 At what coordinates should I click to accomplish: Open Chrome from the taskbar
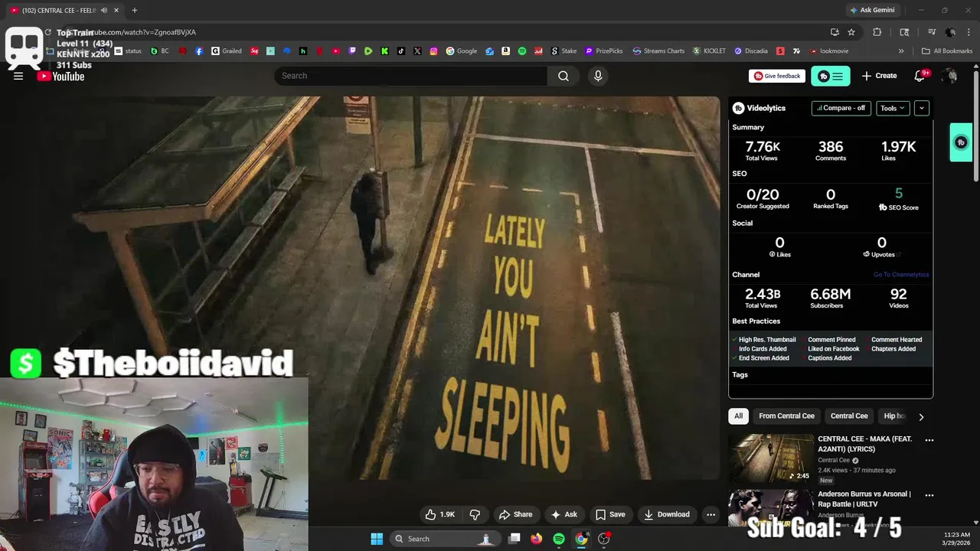pyautogui.click(x=581, y=539)
